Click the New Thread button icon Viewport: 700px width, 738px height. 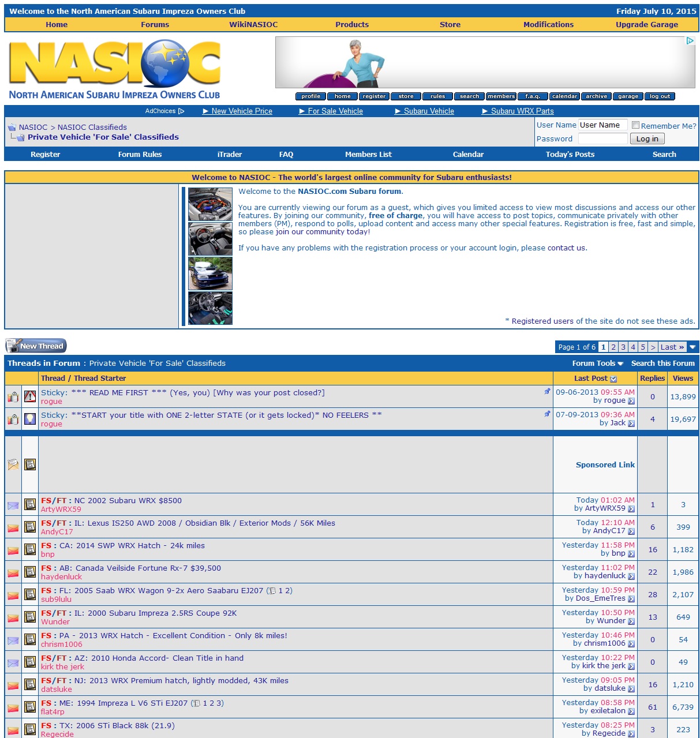point(36,346)
